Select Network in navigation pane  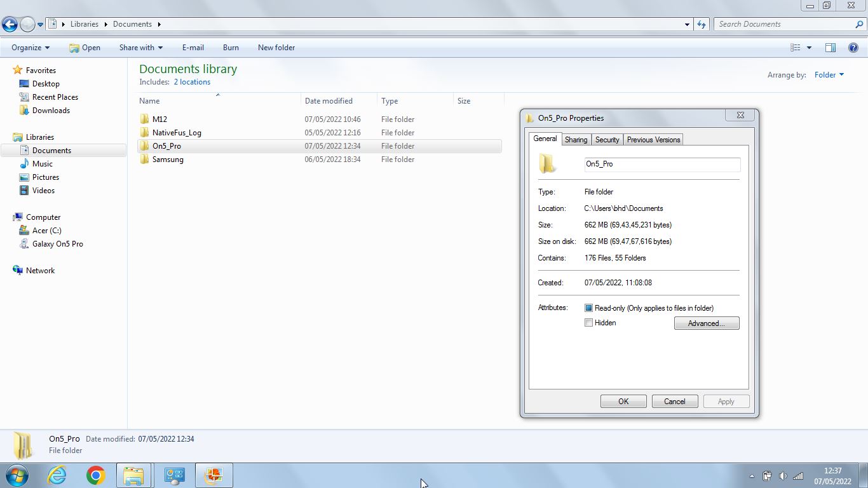(40, 271)
